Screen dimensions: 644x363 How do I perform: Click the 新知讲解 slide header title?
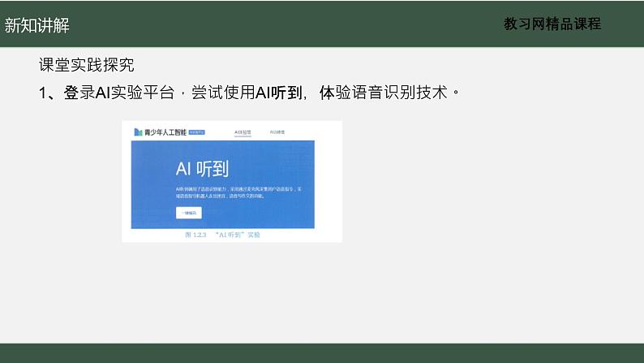(37, 25)
